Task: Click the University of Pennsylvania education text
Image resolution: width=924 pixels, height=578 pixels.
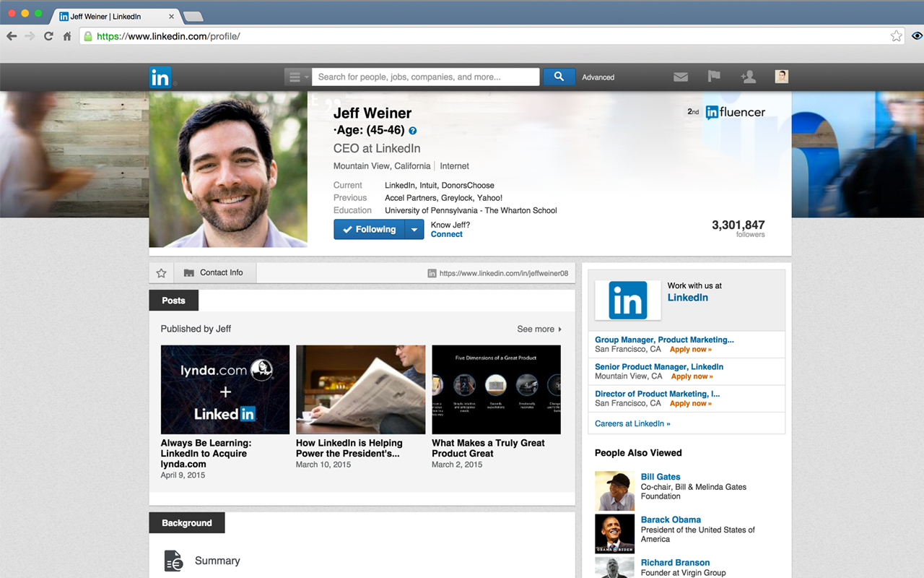Action: (x=471, y=211)
